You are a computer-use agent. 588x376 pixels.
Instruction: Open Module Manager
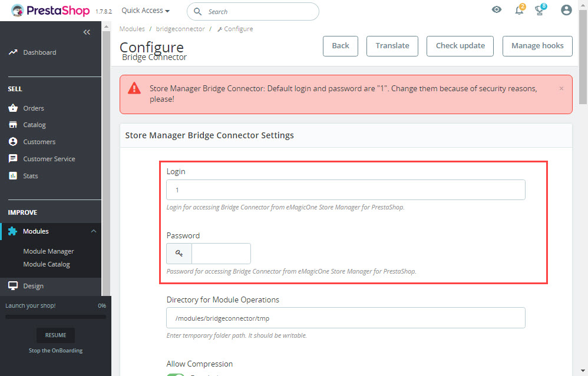48,251
